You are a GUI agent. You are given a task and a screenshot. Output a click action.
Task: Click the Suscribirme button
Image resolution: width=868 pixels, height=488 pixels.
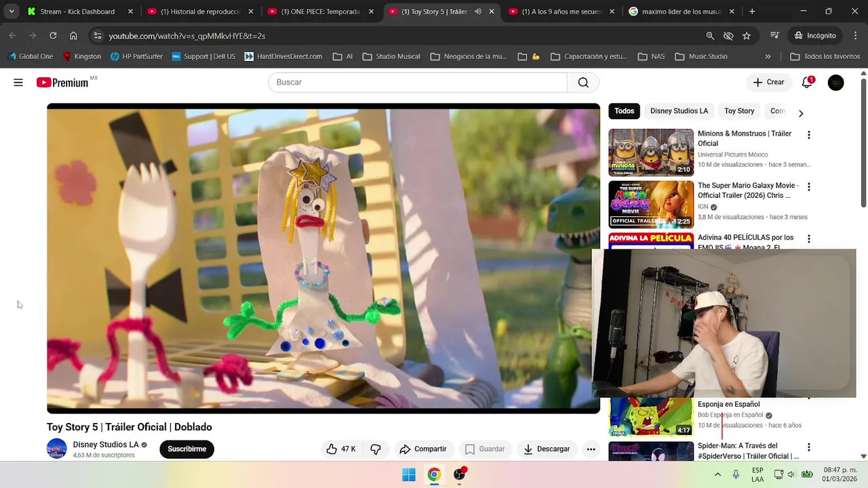coord(186,449)
